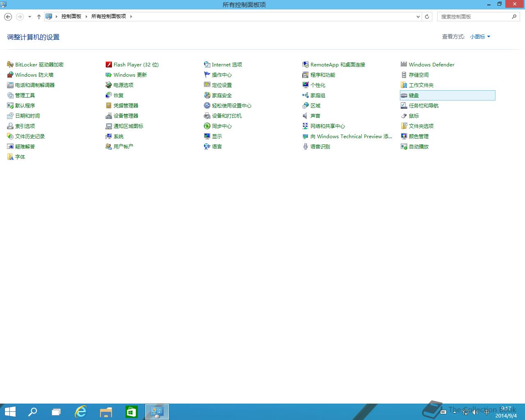525x420 pixels.
Task: Click the 控制面板 breadcrumb
Action: click(x=71, y=16)
